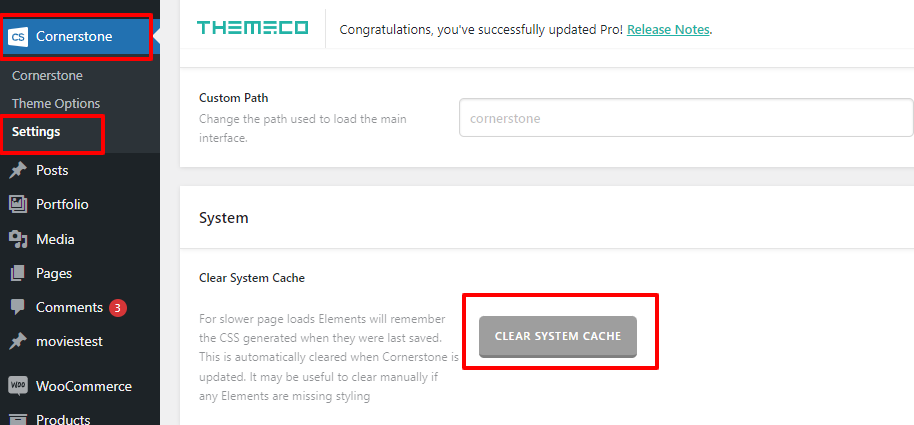This screenshot has height=425, width=914.
Task: Click the Portfolio icon in sidebar
Action: (x=18, y=205)
